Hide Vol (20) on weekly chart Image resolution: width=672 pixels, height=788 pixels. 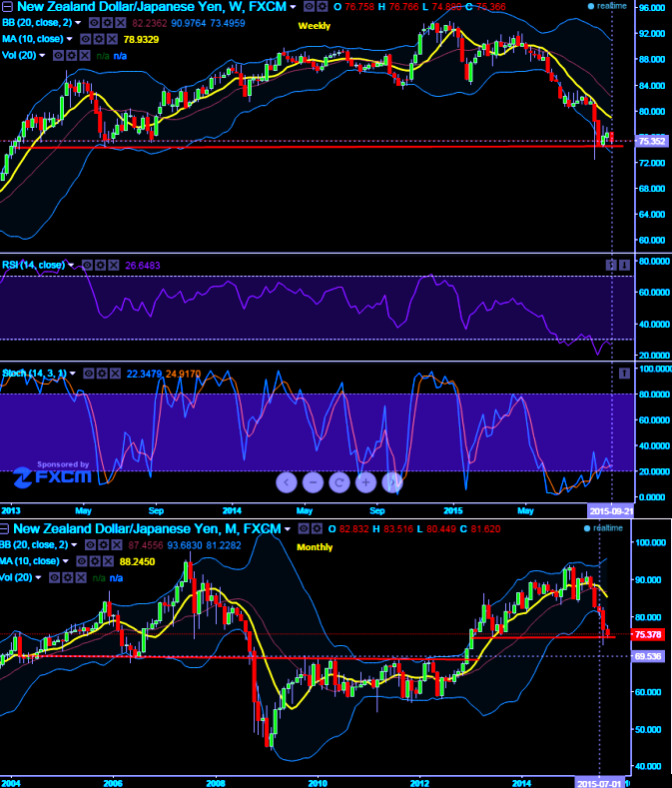tap(58, 55)
